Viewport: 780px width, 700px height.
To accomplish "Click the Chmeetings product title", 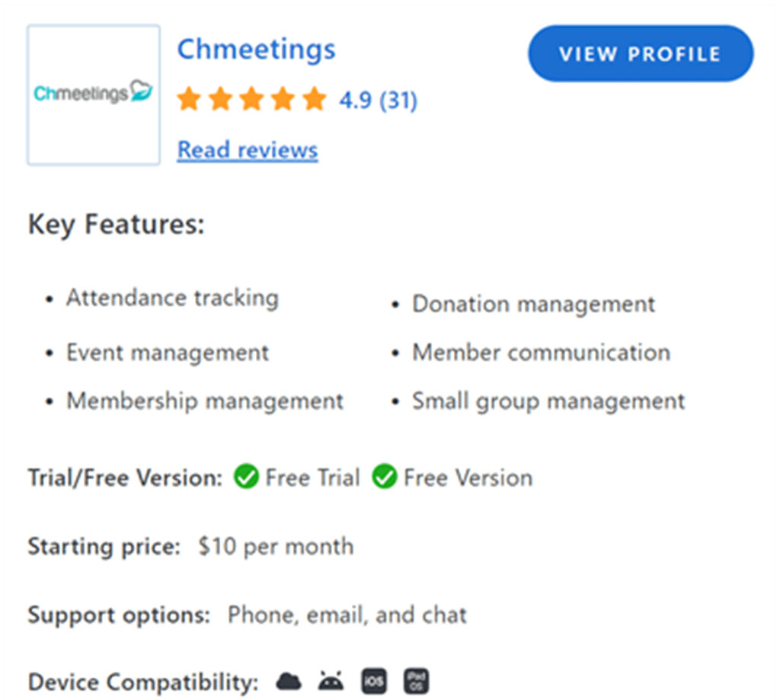I will (x=257, y=50).
